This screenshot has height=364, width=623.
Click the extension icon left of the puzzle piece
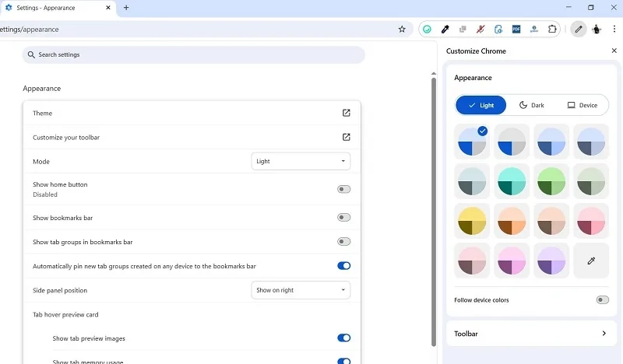(x=534, y=29)
